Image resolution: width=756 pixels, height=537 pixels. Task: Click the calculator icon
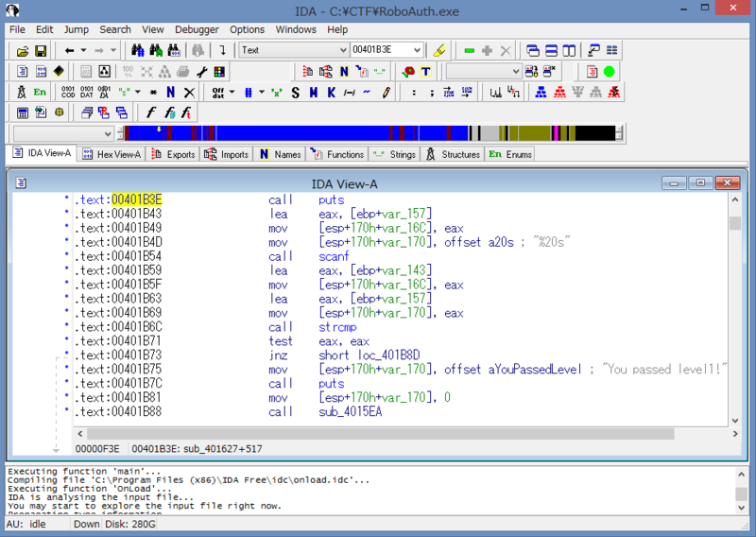22,113
